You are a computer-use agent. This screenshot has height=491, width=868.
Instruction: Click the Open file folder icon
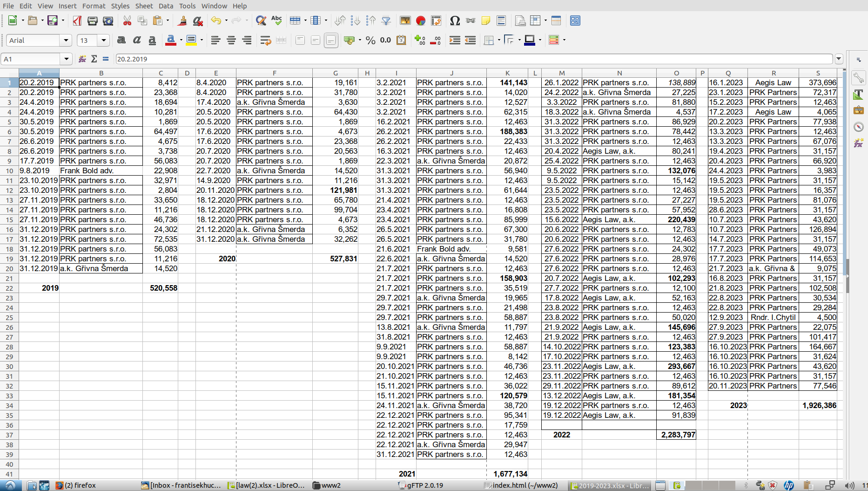click(x=33, y=20)
